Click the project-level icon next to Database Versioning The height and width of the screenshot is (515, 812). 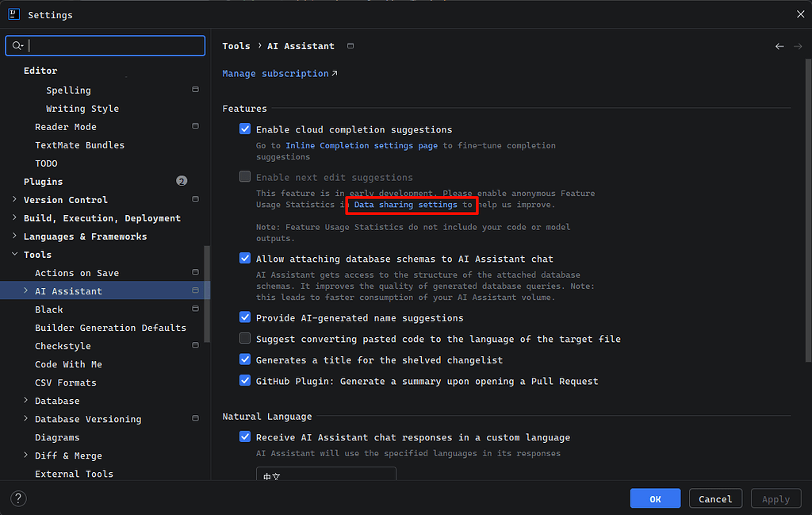point(195,418)
